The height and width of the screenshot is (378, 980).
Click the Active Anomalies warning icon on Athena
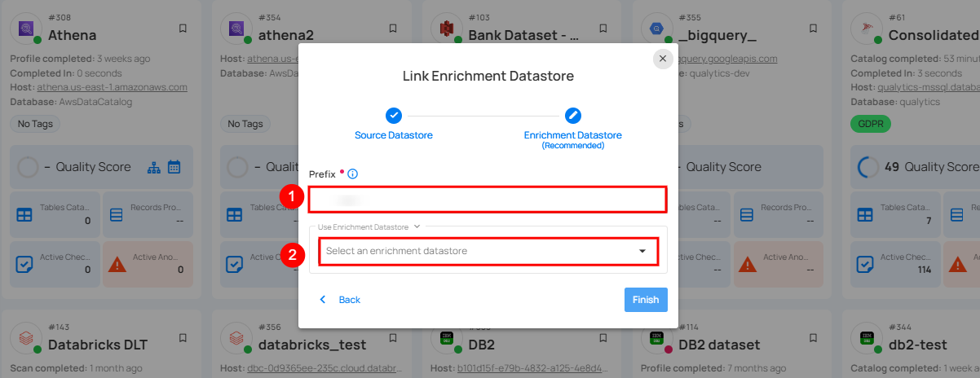(x=117, y=264)
